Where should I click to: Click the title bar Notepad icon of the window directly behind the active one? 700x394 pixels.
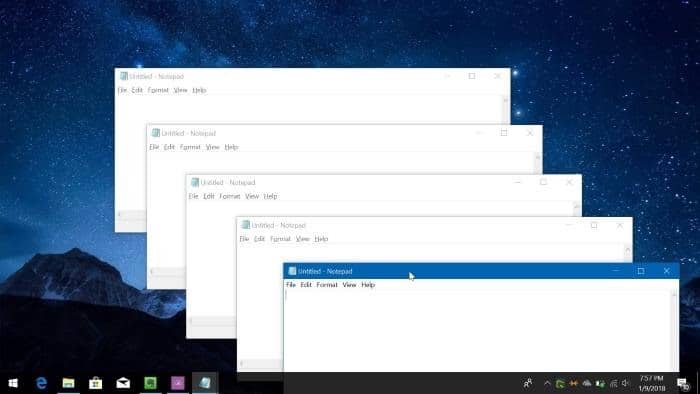(x=246, y=225)
